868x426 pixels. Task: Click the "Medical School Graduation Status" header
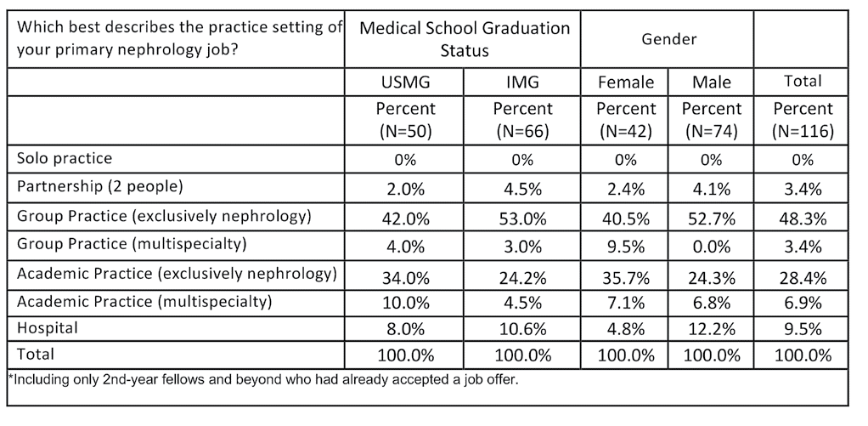(x=464, y=39)
